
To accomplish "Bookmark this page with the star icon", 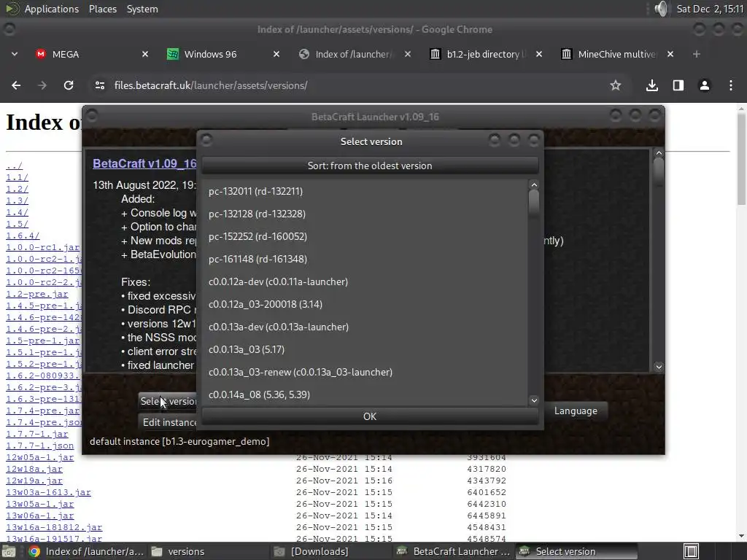I will tap(616, 85).
